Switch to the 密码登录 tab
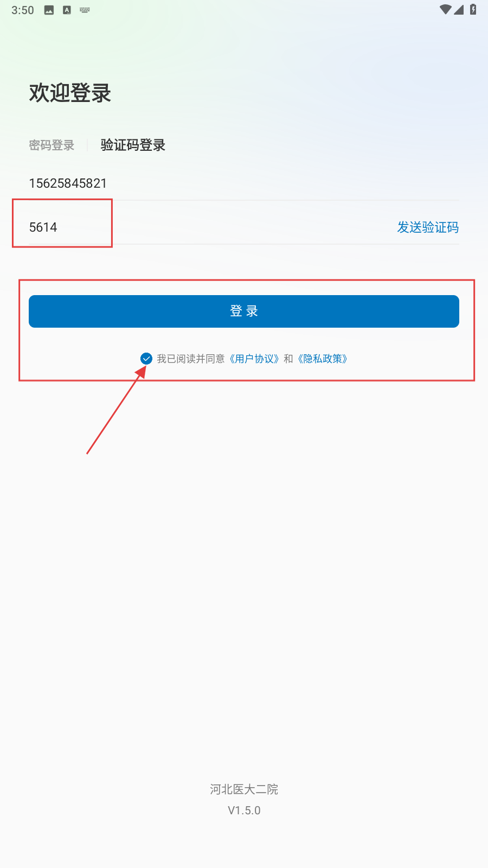Screen dimensions: 488x868 (x=52, y=145)
